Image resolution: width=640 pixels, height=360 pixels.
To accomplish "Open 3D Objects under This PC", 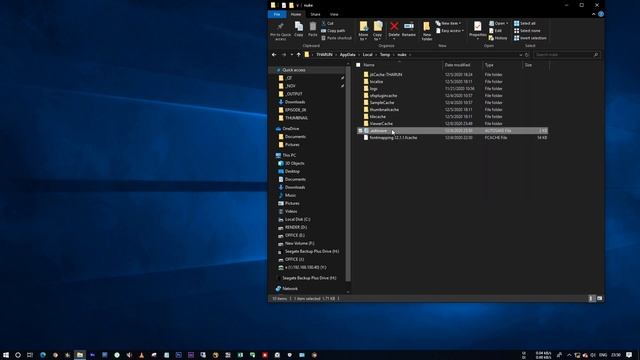I will 294,163.
